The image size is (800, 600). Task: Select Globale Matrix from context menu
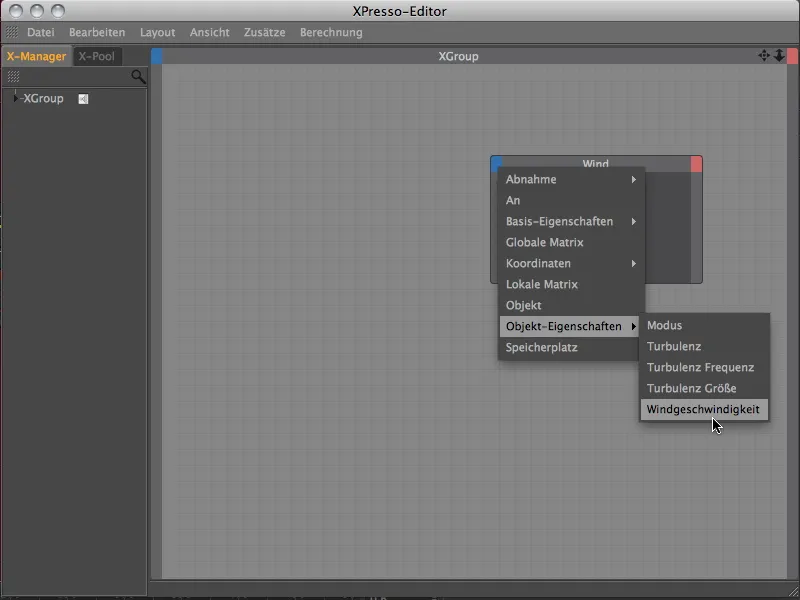(x=571, y=242)
